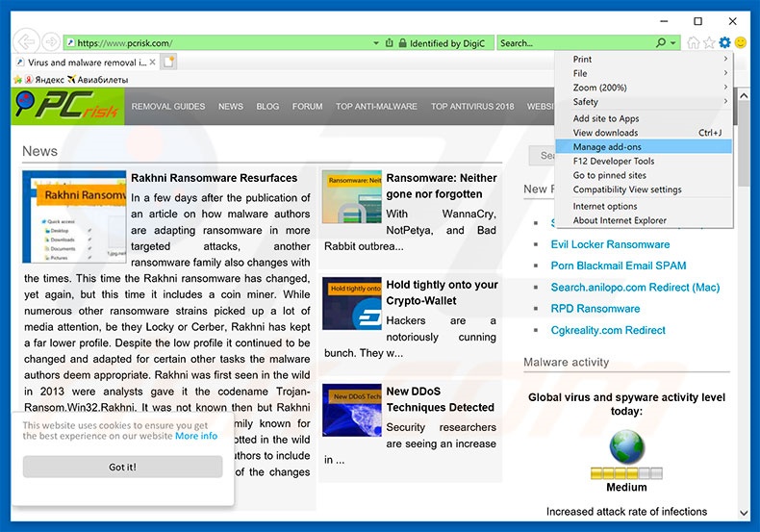
Task: Click the Hold tightly onto thumbnail
Action: click(352, 303)
